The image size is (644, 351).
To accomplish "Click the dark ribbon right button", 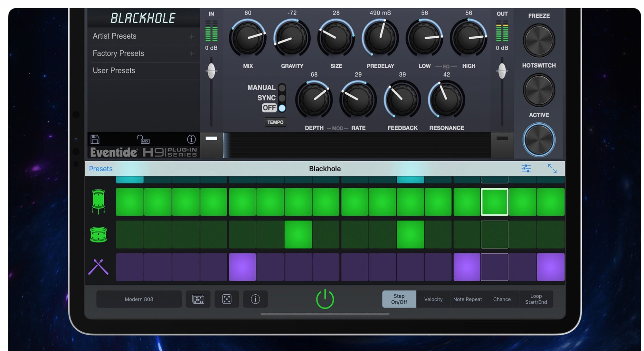I will (x=502, y=138).
